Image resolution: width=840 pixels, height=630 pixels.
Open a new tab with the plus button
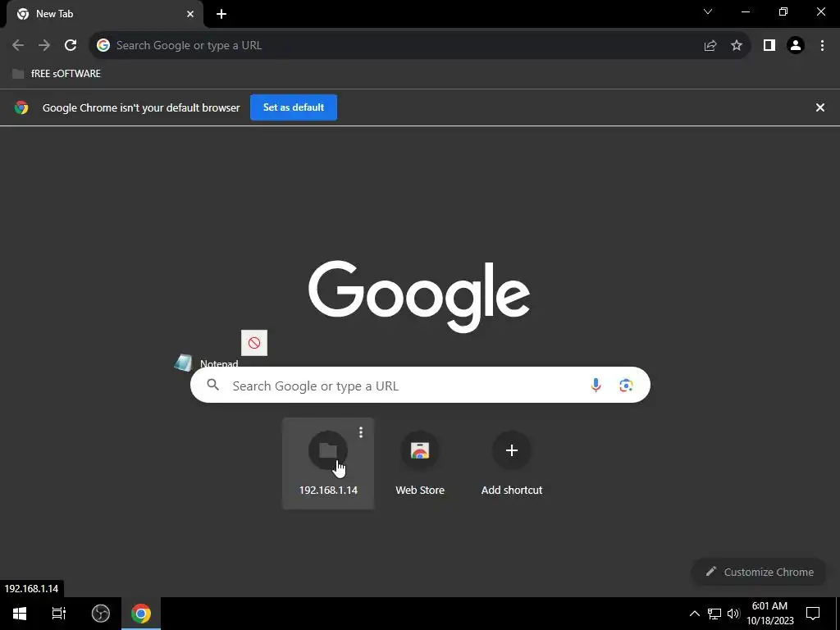click(221, 14)
